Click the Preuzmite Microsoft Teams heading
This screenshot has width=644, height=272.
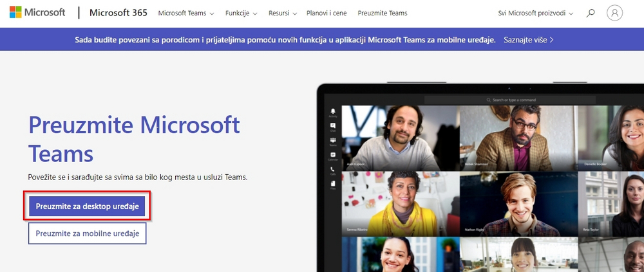click(135, 140)
